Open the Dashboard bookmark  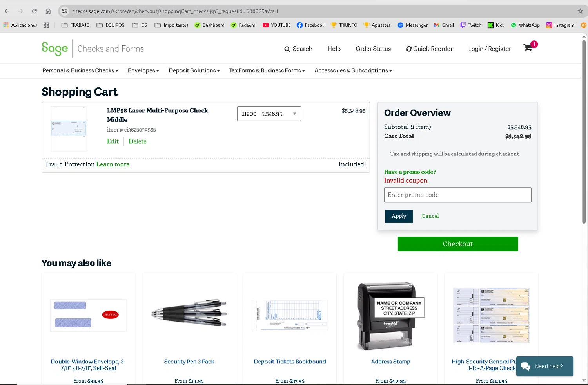pyautogui.click(x=210, y=25)
